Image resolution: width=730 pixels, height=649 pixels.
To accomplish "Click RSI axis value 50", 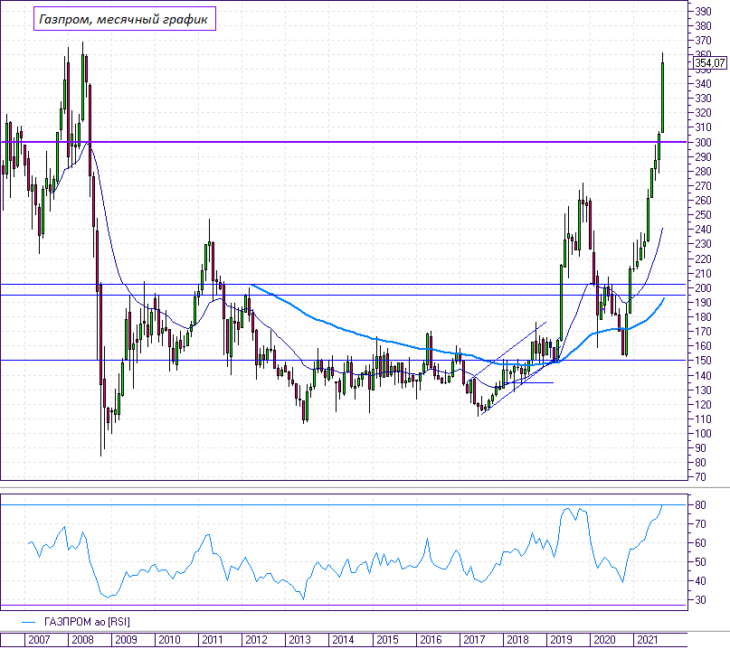I will click(701, 562).
